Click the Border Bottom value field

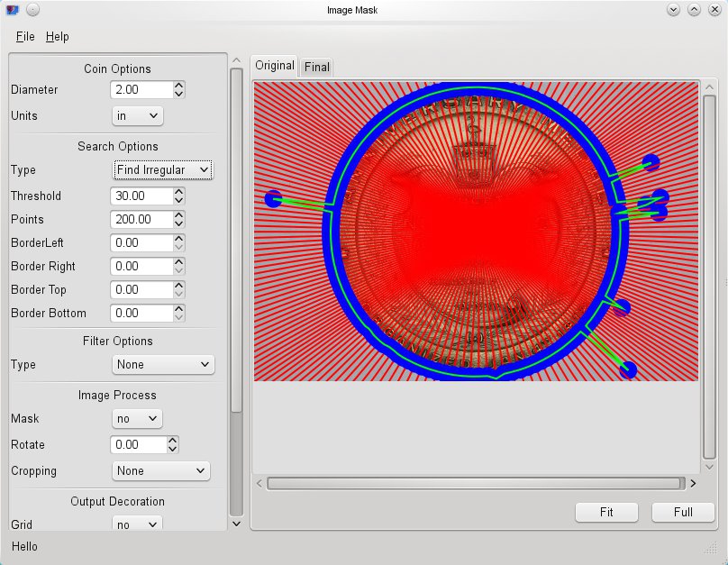coord(141,313)
